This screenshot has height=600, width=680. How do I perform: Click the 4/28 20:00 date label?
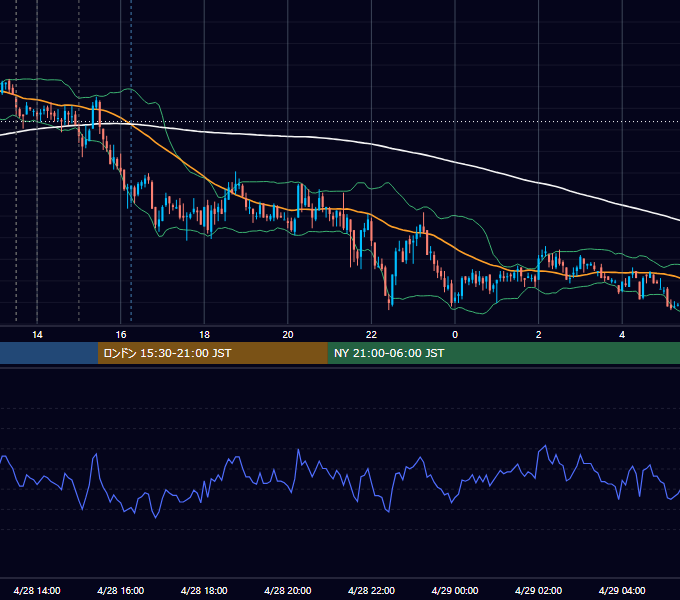(288, 590)
